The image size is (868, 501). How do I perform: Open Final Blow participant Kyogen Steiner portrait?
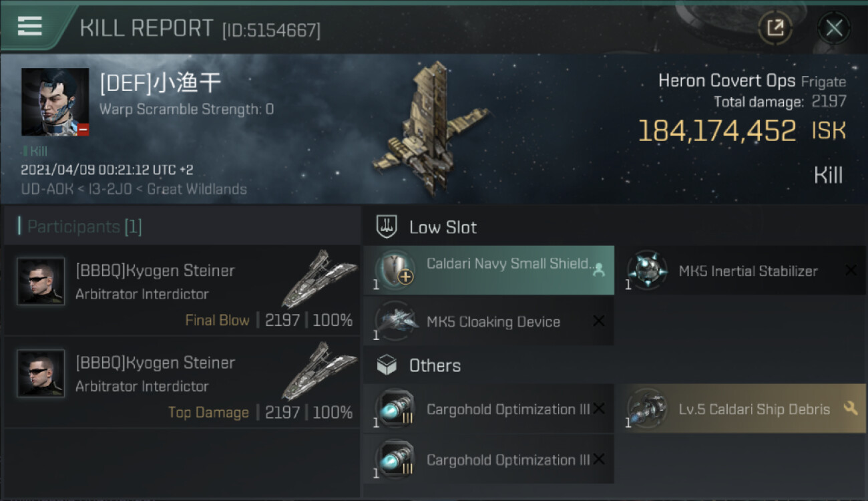coord(41,281)
